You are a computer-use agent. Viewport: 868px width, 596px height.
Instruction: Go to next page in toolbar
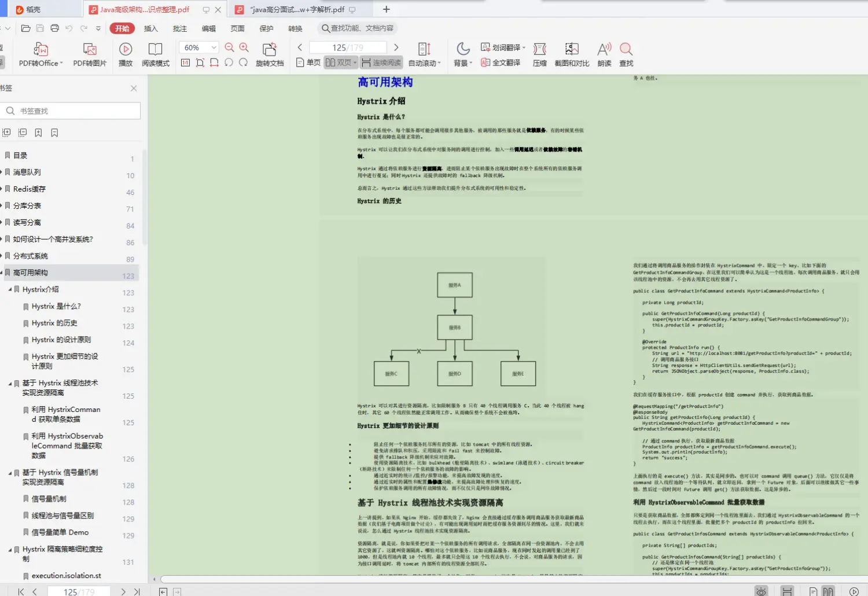pyautogui.click(x=396, y=47)
